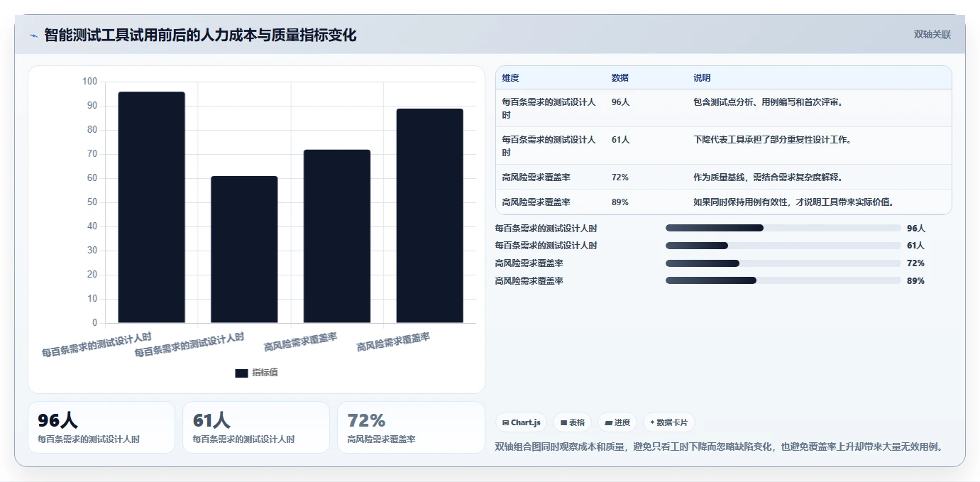980x482 pixels.
Task: Click the chart bar reaching 96
Action: [151, 207]
